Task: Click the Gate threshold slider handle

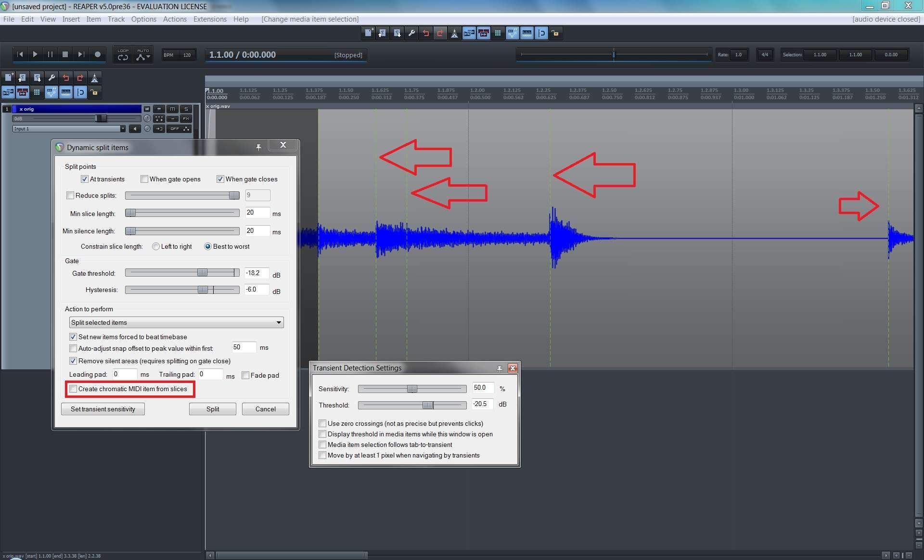Action: tap(202, 273)
